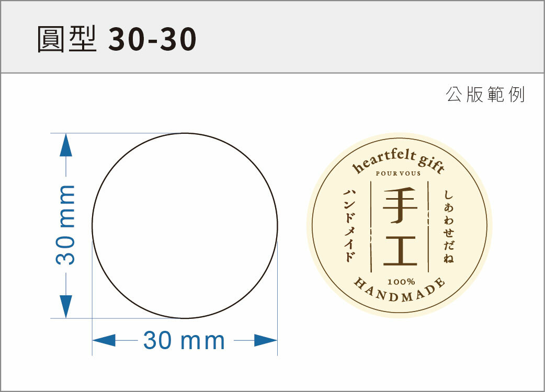Click the vertical ハンドメイド text
545x392 pixels.
click(x=349, y=226)
